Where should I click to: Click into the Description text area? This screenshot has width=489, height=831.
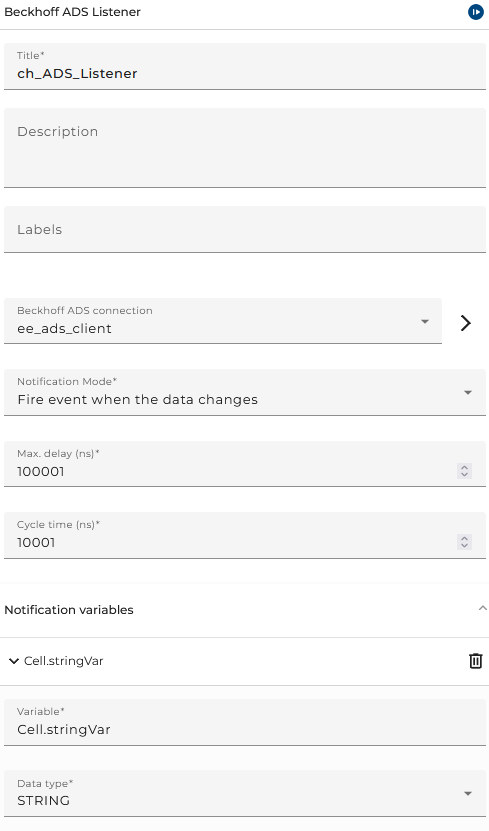click(245, 148)
